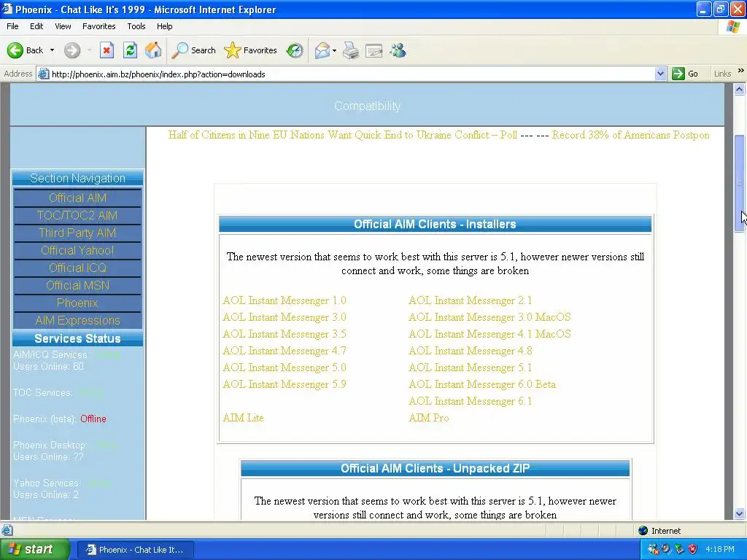Open the File menu
This screenshot has width=747, height=560.
click(x=12, y=26)
